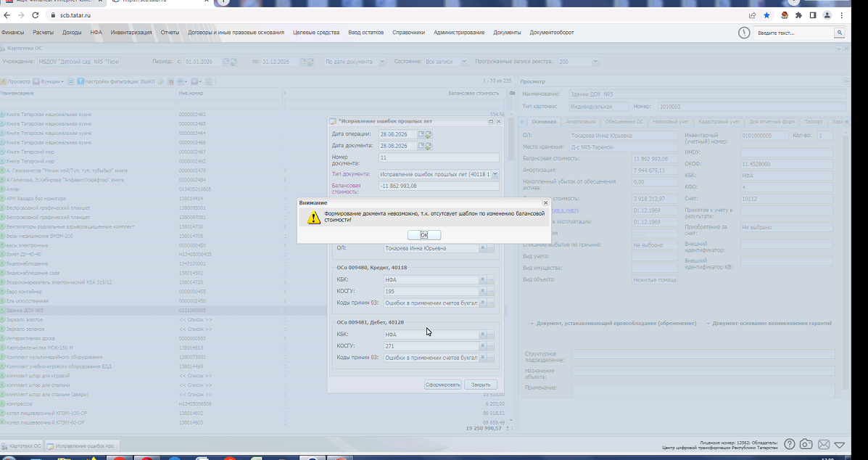Open the Финансы menu
Viewport: 868px width, 460px height.
point(13,33)
